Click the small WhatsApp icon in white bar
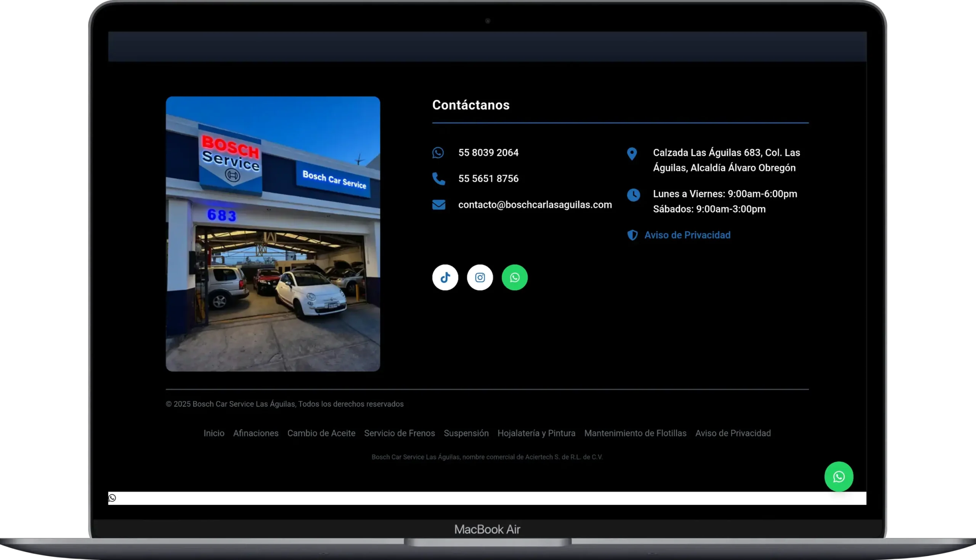This screenshot has height=560, width=976. pos(112,498)
